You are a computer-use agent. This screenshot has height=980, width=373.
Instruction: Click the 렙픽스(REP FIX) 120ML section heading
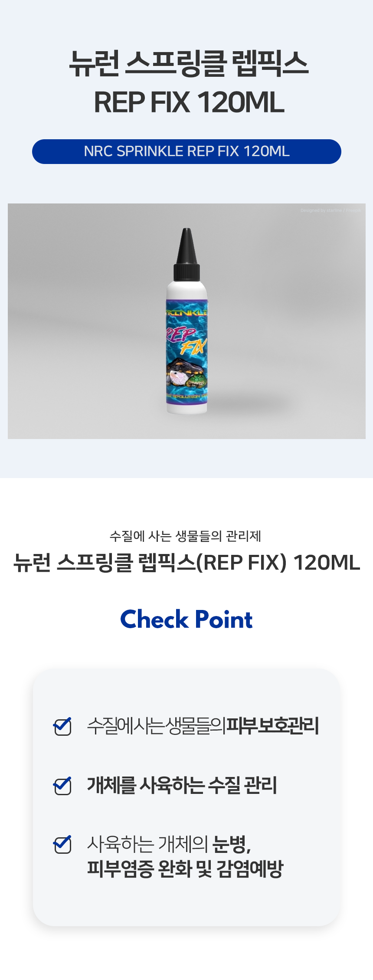186,563
